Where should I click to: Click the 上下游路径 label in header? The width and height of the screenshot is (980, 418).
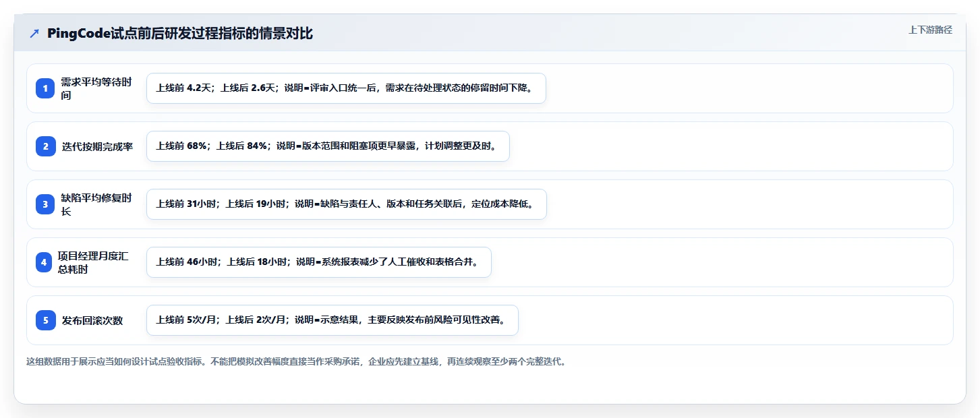(x=930, y=30)
